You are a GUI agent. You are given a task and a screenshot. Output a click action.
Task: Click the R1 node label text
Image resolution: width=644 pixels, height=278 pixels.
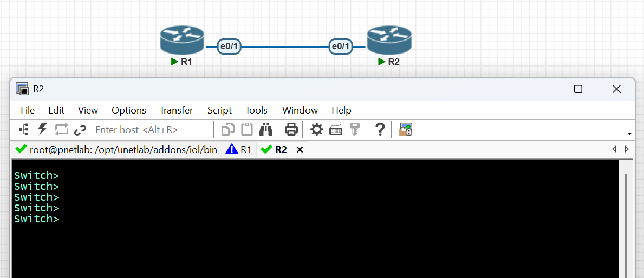point(186,62)
